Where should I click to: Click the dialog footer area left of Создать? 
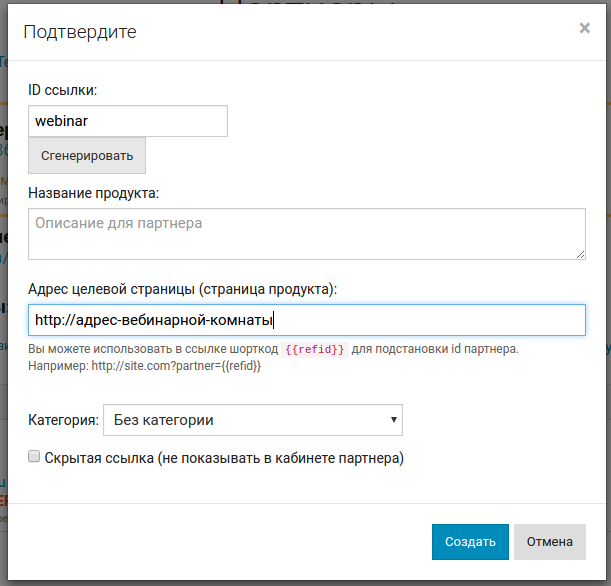[x=220, y=542]
